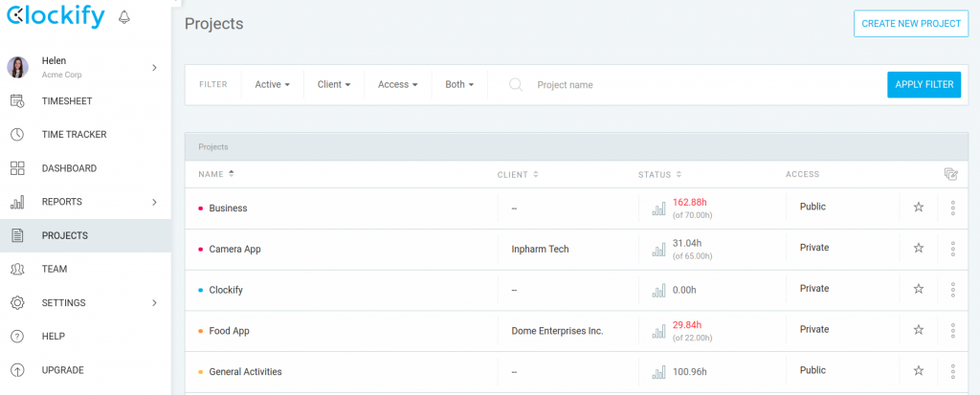Viewport: 980px width, 395px height.
Task: Click the Help question mark icon
Action: coord(17,337)
